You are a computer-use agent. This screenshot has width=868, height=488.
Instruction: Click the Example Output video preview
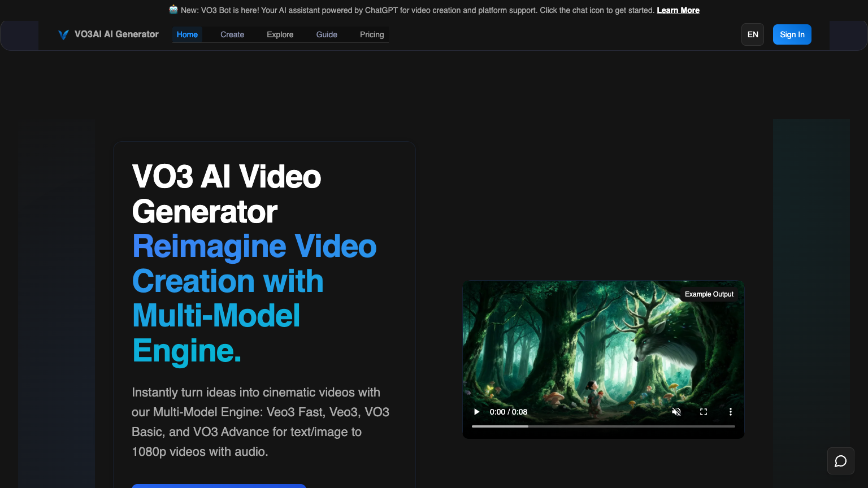[603, 350]
